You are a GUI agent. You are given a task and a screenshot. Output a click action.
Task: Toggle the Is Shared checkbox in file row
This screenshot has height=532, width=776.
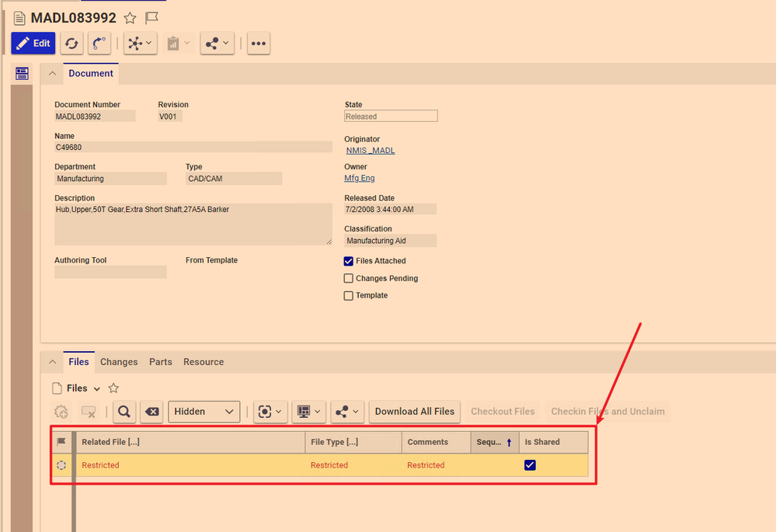(x=531, y=465)
